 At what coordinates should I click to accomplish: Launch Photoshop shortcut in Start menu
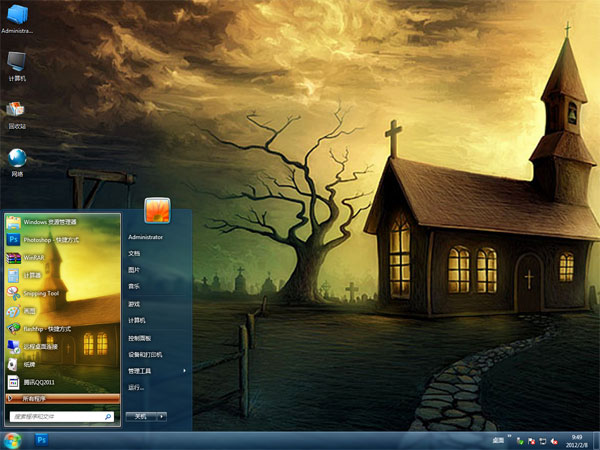pos(51,240)
